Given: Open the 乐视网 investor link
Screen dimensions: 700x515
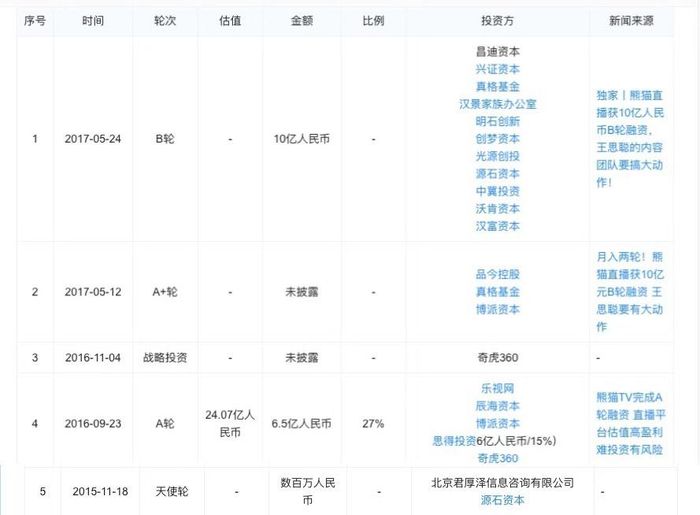Looking at the screenshot, I should click(497, 388).
